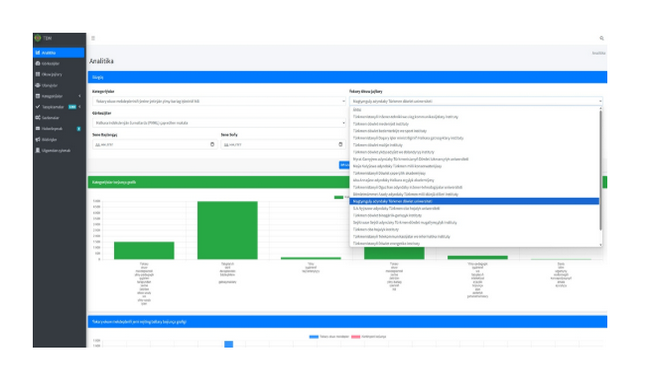Select Türkmen döwlet maliýe instituty option
The width and height of the screenshot is (650, 388).
tap(378, 145)
